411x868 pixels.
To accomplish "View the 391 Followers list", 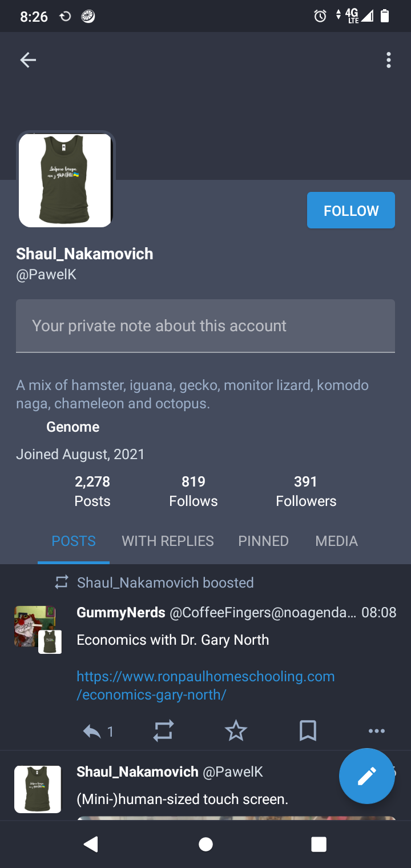I will point(306,491).
